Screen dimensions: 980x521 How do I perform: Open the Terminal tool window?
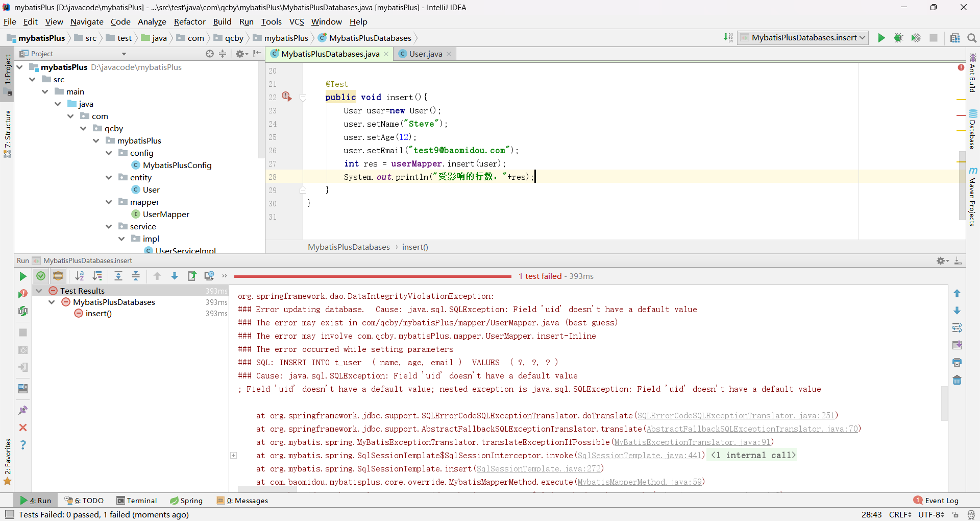click(x=137, y=501)
